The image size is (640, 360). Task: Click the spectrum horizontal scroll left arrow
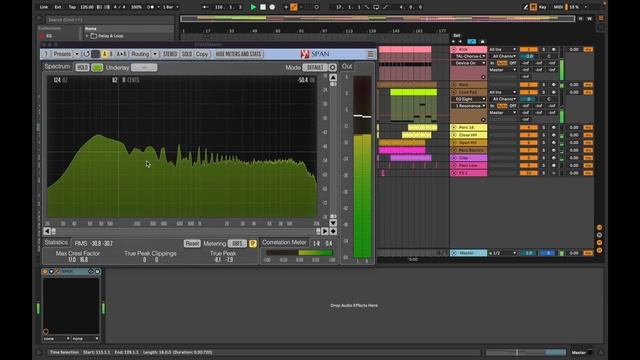pos(47,231)
